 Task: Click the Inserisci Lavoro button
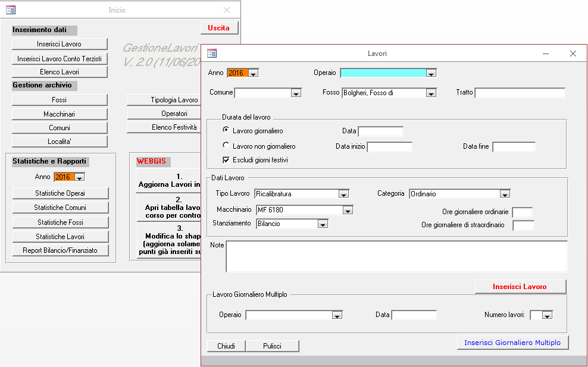520,286
